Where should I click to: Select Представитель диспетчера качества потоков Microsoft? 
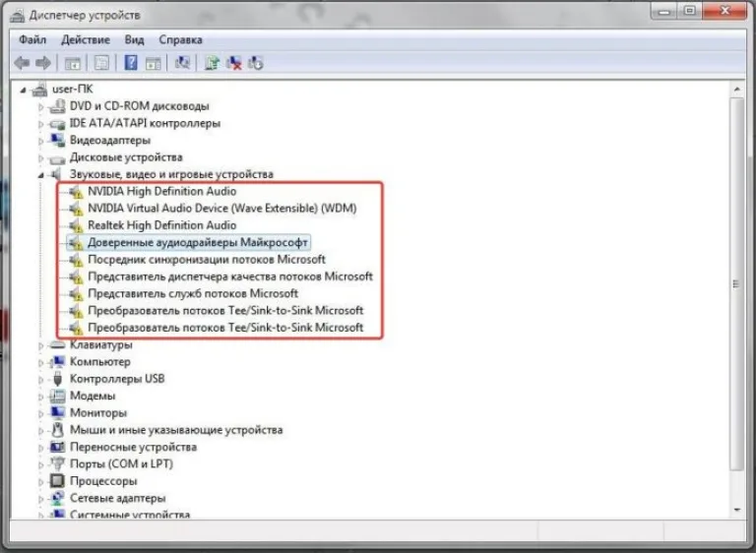pos(230,276)
